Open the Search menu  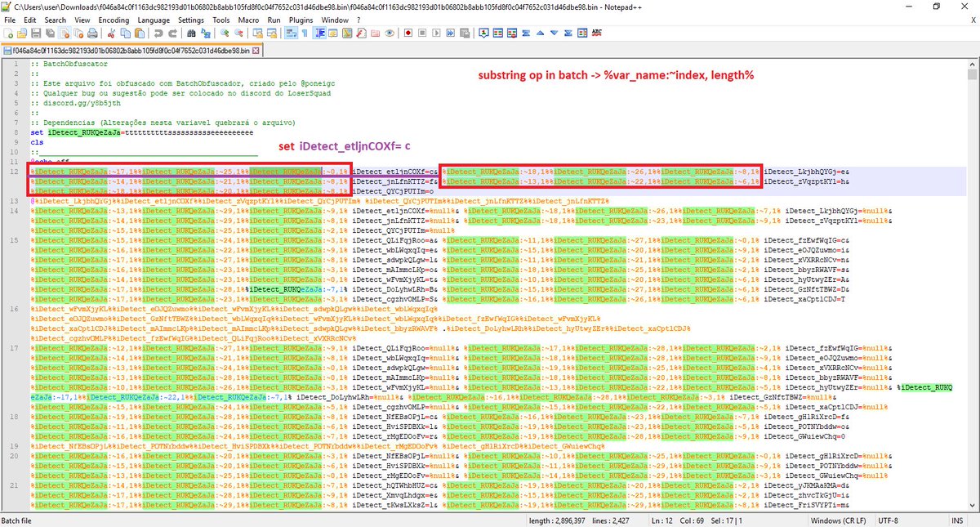coord(56,19)
